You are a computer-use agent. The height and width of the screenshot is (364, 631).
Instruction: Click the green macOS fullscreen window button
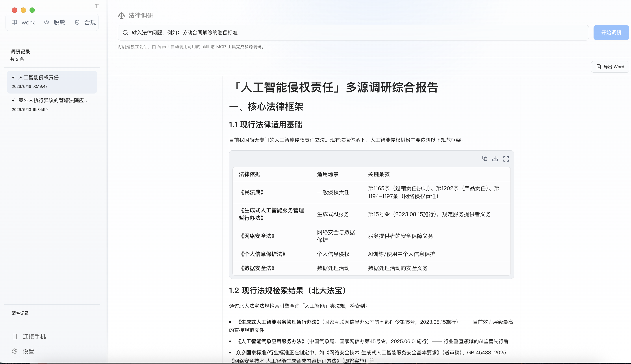32,10
